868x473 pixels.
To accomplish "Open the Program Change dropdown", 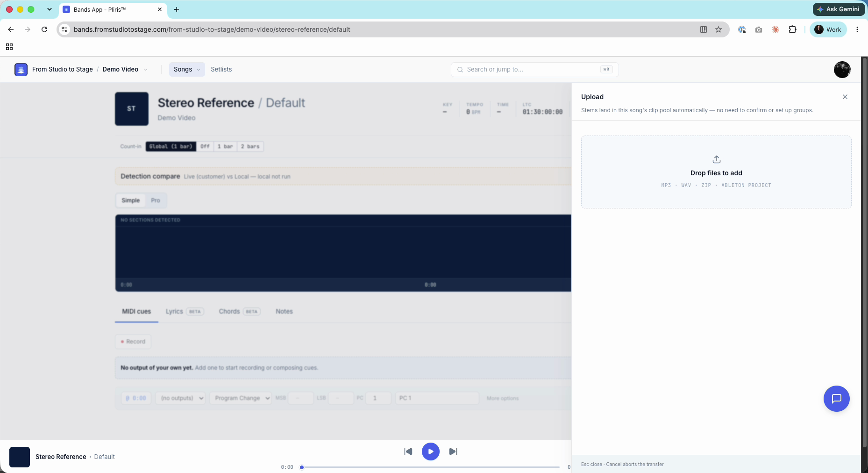I will click(x=240, y=398).
